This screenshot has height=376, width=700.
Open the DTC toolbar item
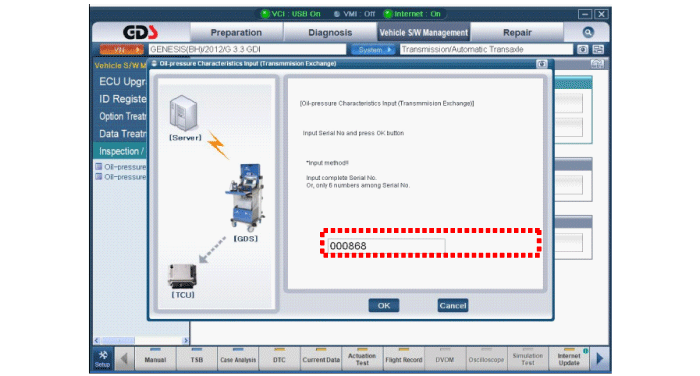coord(279,359)
